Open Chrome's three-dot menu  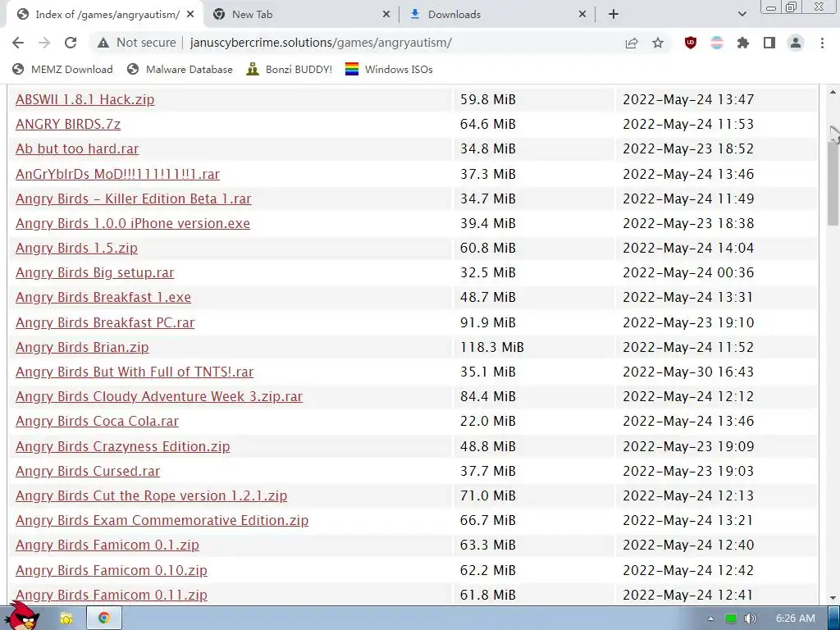tap(822, 43)
